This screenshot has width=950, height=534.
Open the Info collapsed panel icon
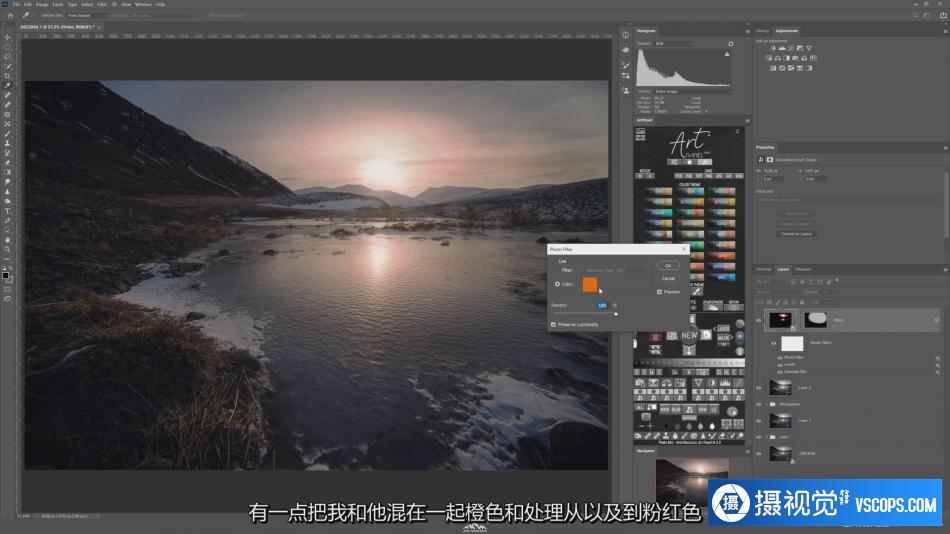626,35
